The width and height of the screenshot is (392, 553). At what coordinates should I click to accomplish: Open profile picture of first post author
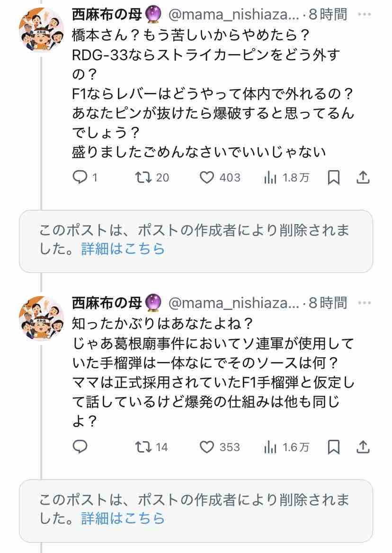pyautogui.click(x=41, y=30)
